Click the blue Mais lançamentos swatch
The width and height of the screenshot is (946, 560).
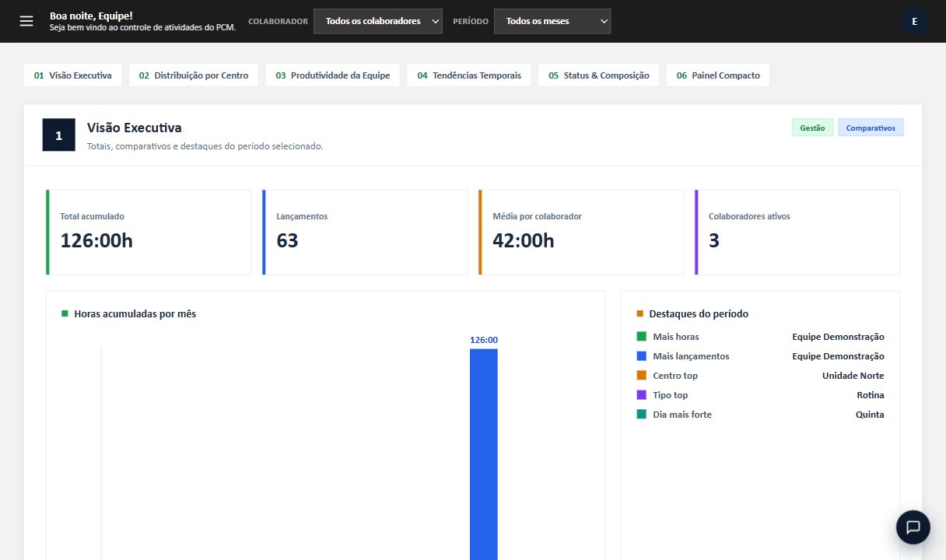click(642, 356)
